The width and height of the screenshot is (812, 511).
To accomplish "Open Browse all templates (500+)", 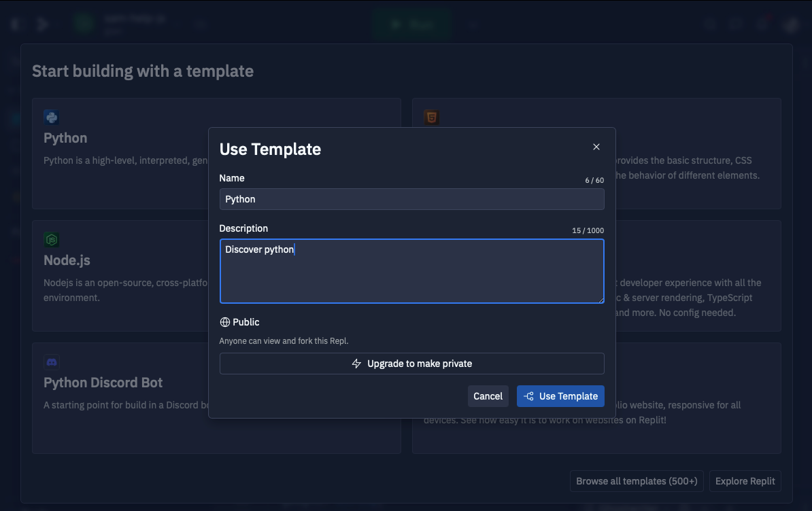I will click(637, 481).
